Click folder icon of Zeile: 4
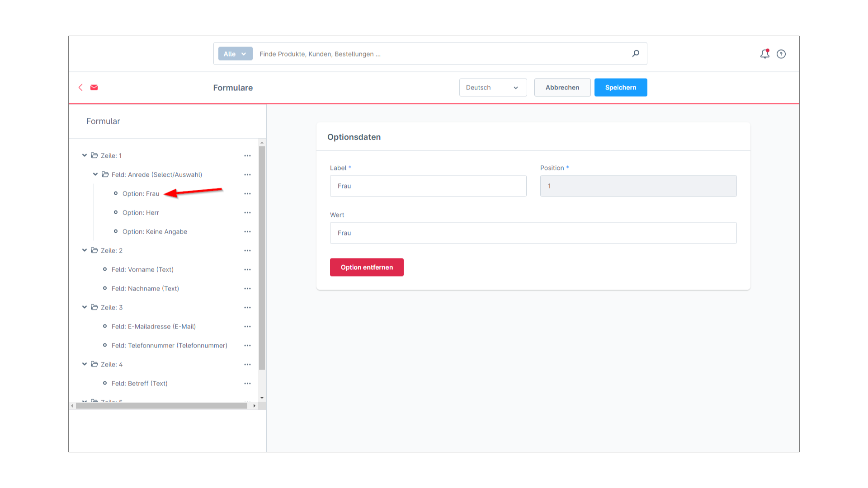 coord(94,364)
